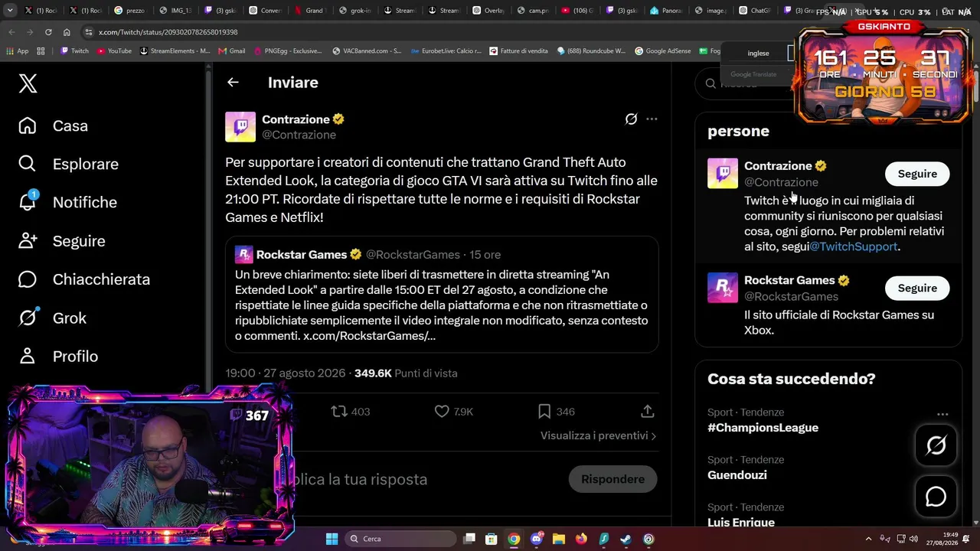Click the X logo in the sidebar
The image size is (980, 551).
point(28,83)
